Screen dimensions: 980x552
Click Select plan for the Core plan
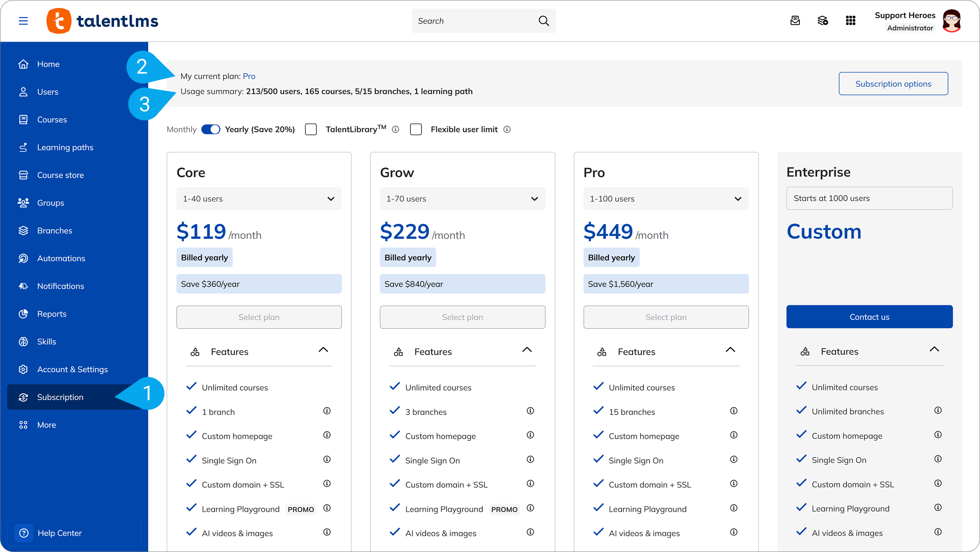click(x=259, y=317)
